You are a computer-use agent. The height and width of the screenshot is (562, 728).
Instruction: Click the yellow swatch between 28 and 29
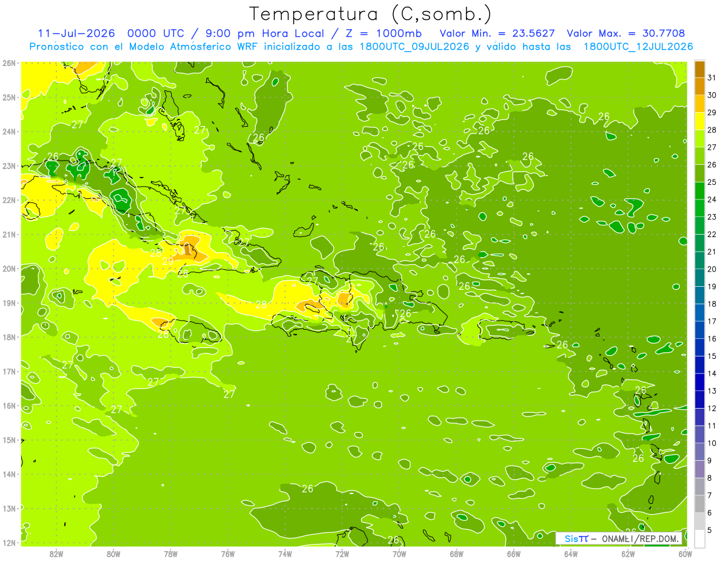coord(699,121)
